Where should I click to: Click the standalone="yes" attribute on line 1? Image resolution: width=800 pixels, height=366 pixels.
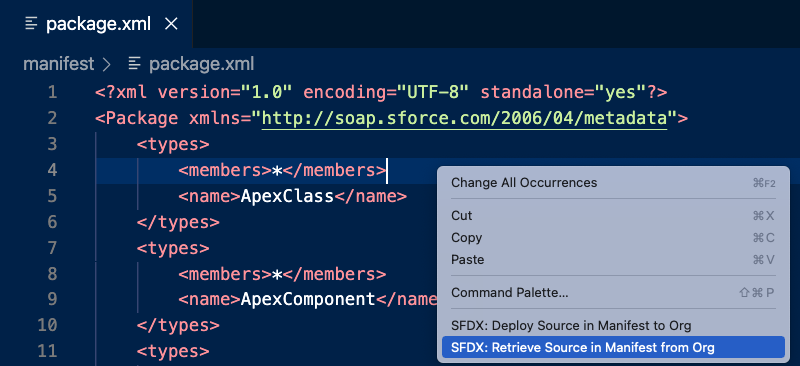click(x=563, y=92)
